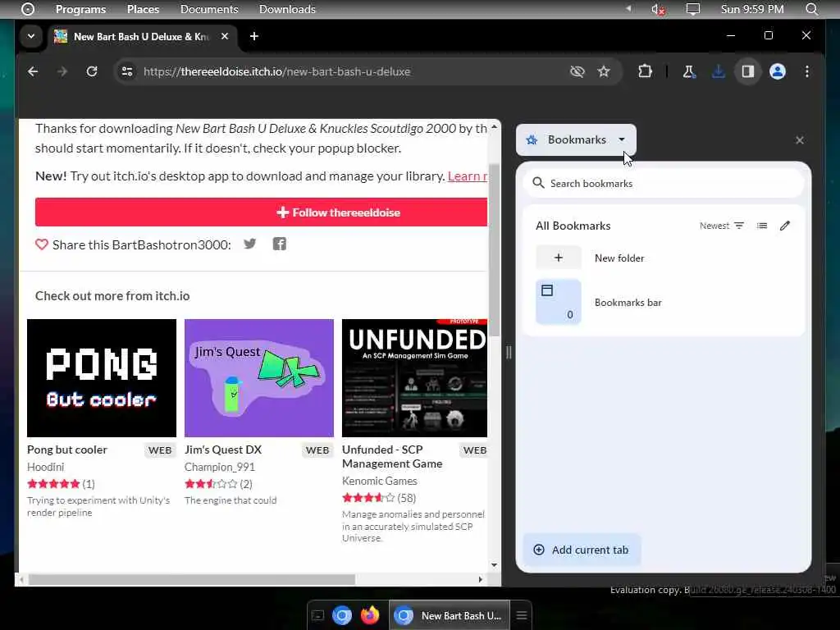This screenshot has height=630, width=840.
Task: Share on Twitter icon
Action: (x=249, y=244)
